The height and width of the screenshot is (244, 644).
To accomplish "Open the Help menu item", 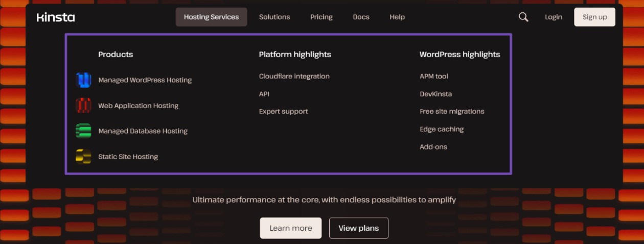I will pos(397,17).
